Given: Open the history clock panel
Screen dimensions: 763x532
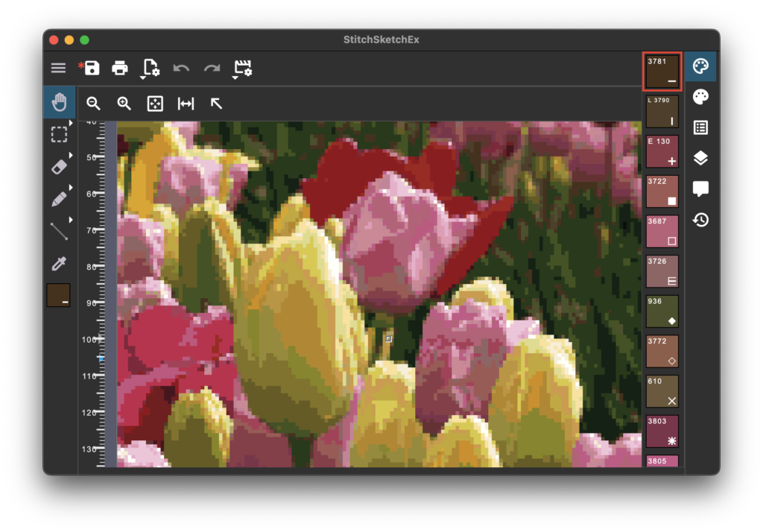Looking at the screenshot, I should point(700,220).
